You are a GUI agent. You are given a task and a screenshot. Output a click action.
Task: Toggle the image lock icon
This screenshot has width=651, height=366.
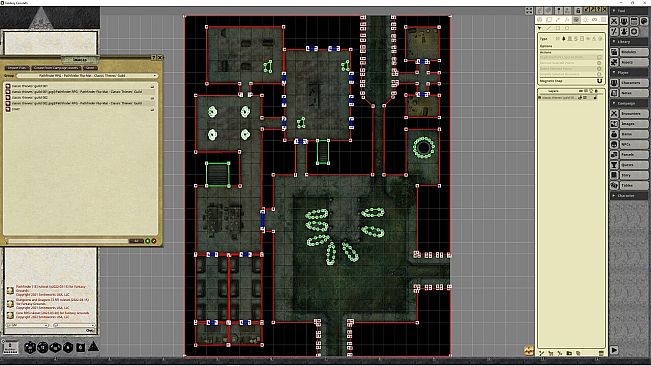tap(578, 10)
